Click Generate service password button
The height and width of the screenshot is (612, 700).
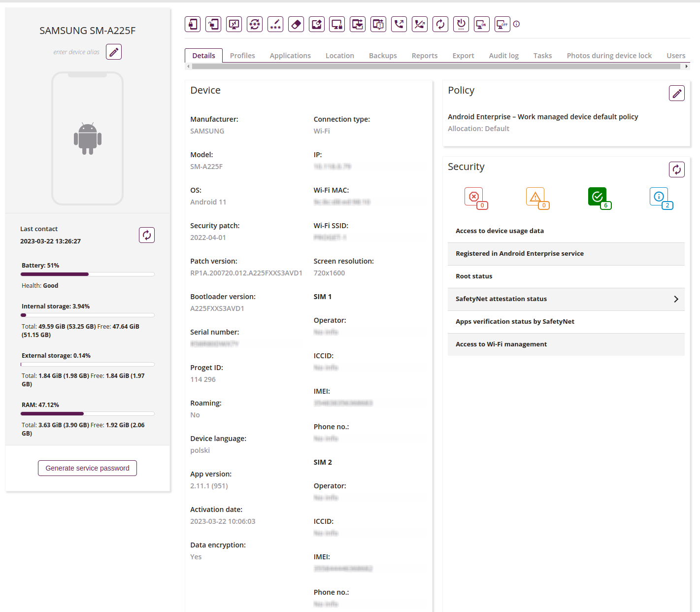coord(87,468)
